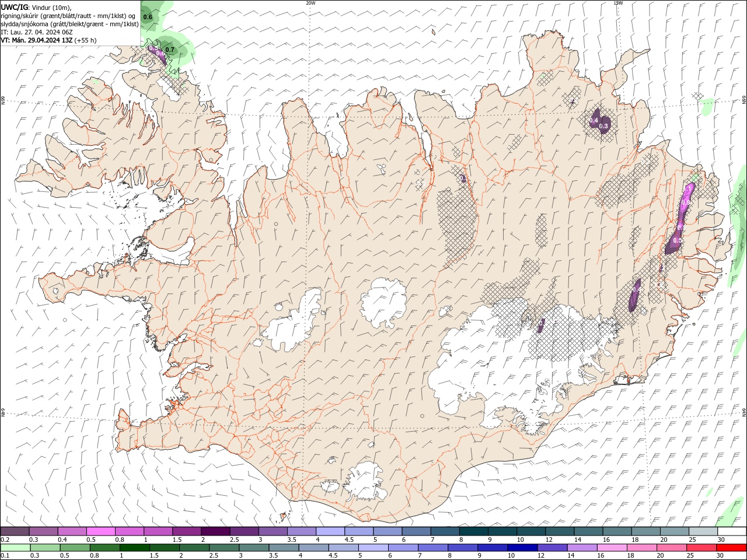Image resolution: width=747 pixels, height=560 pixels.
Task: Click the '20W' longitude label at top edge
Action: click(x=310, y=3)
